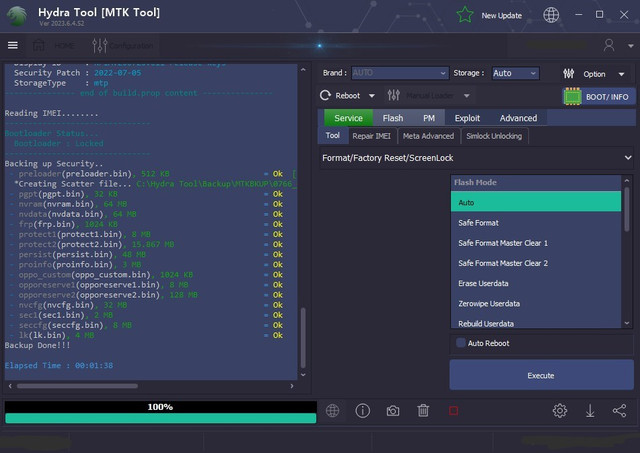The width and height of the screenshot is (640, 453).
Task: Click the New Update star icon
Action: pyautogui.click(x=465, y=16)
